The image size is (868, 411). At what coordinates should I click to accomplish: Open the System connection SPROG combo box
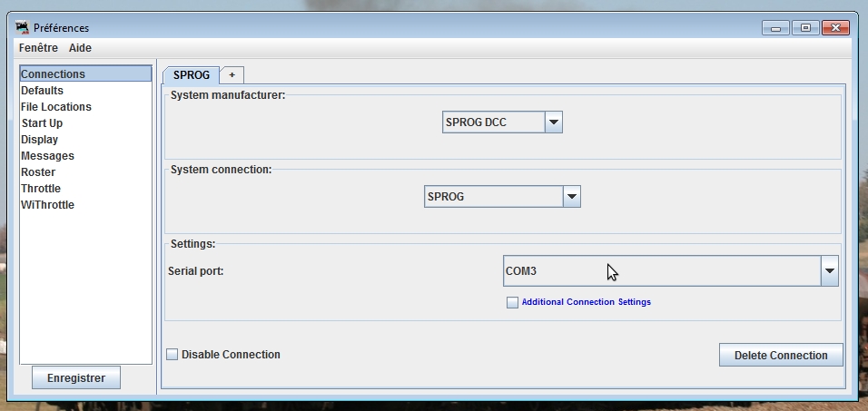pyautogui.click(x=503, y=196)
